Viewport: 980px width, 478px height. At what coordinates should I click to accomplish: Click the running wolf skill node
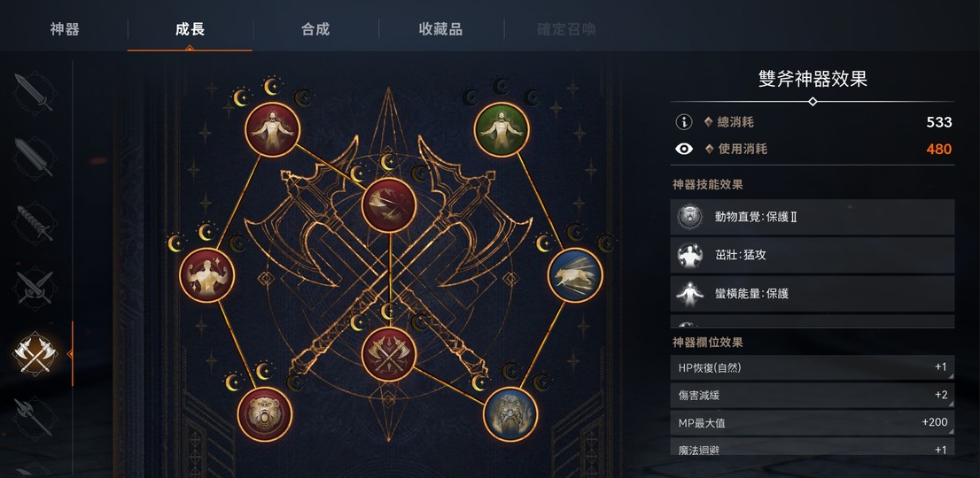click(575, 275)
